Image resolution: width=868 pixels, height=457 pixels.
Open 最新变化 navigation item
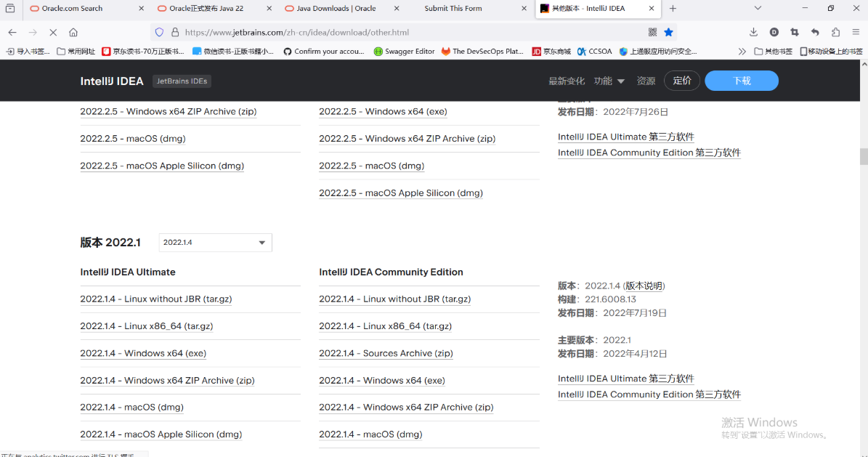pyautogui.click(x=567, y=81)
